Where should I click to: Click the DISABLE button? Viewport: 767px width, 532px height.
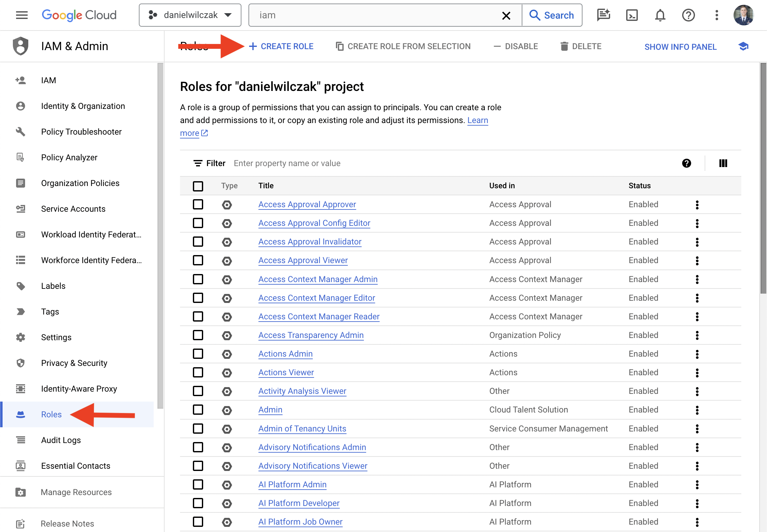(516, 46)
